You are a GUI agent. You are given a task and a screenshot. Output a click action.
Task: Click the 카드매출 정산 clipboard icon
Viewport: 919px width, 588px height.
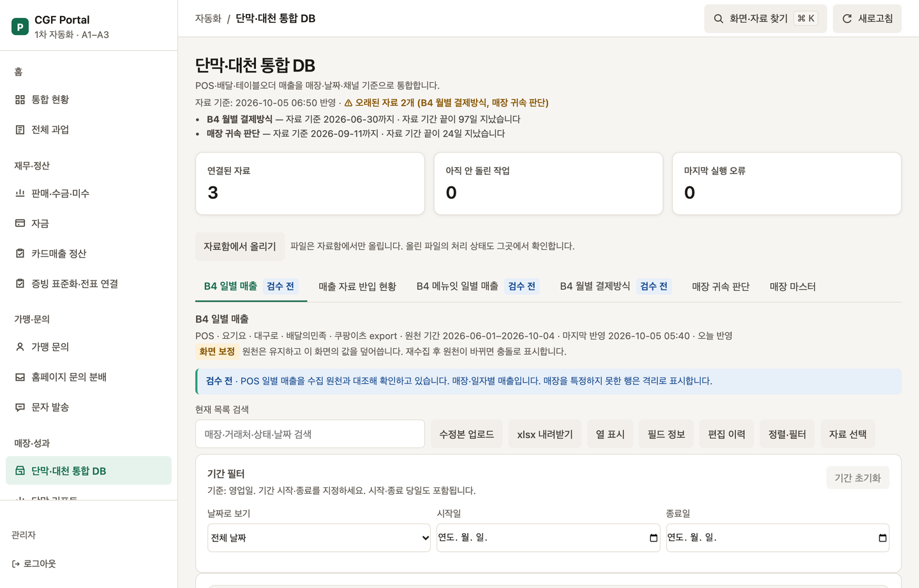pyautogui.click(x=20, y=253)
